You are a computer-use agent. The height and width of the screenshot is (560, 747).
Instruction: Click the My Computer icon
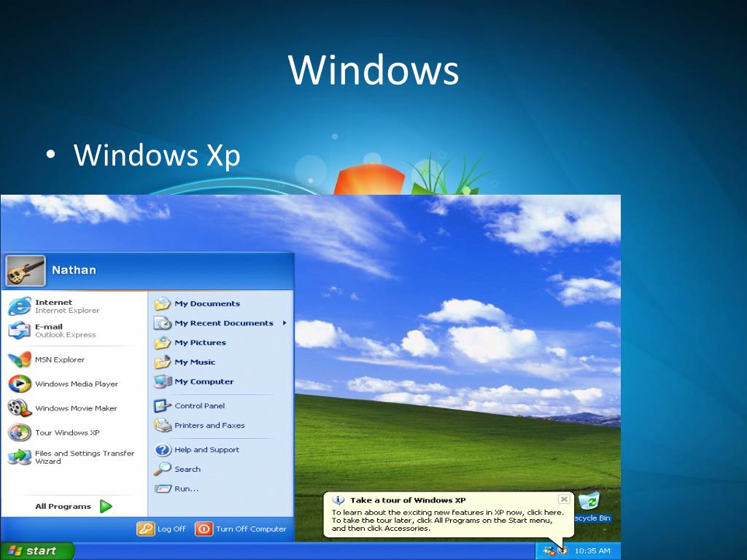click(163, 381)
